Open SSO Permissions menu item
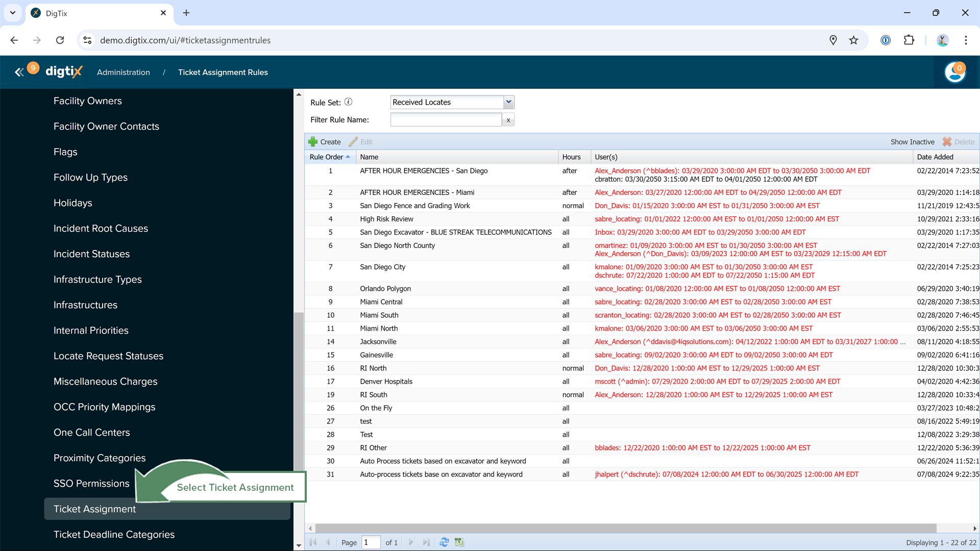The height and width of the screenshot is (551, 980). point(91,484)
